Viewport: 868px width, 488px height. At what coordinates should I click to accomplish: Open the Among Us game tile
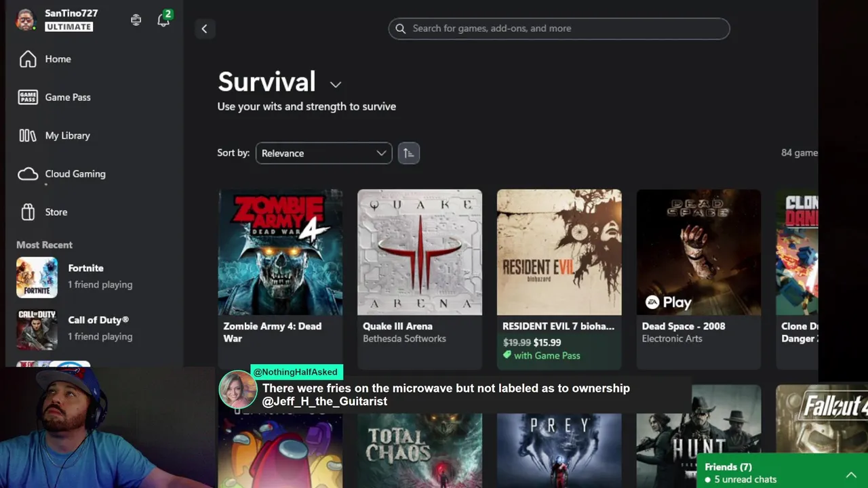280,450
